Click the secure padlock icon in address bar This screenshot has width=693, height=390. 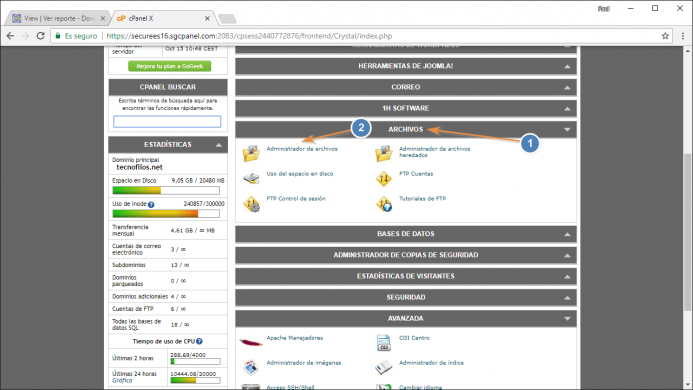(x=58, y=36)
